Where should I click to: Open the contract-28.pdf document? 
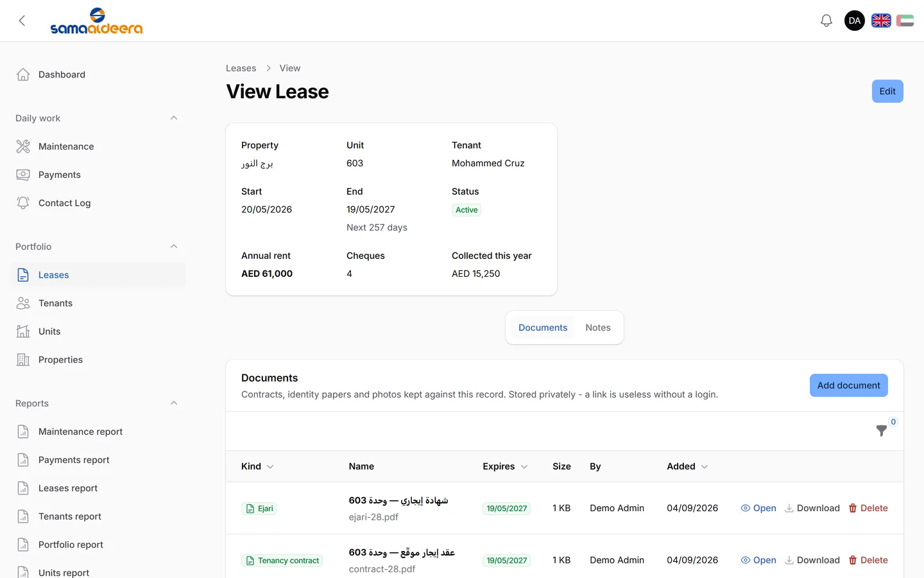pos(758,560)
